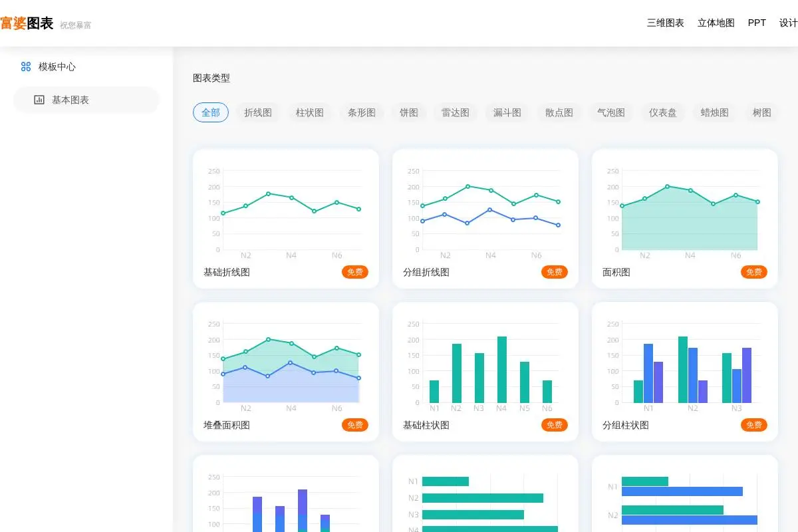Click the bar chart icon beside 基本图表
The image size is (798, 532).
39,100
